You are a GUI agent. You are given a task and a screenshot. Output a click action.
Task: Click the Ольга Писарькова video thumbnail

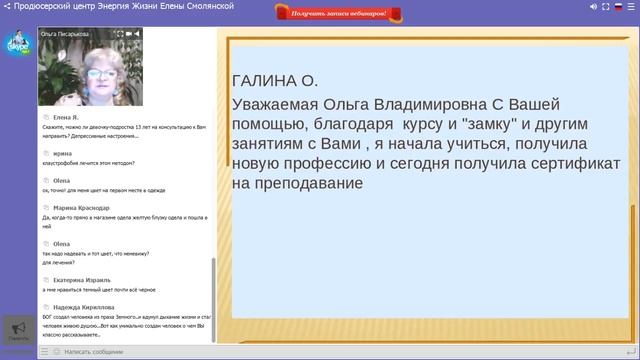[x=90, y=67]
